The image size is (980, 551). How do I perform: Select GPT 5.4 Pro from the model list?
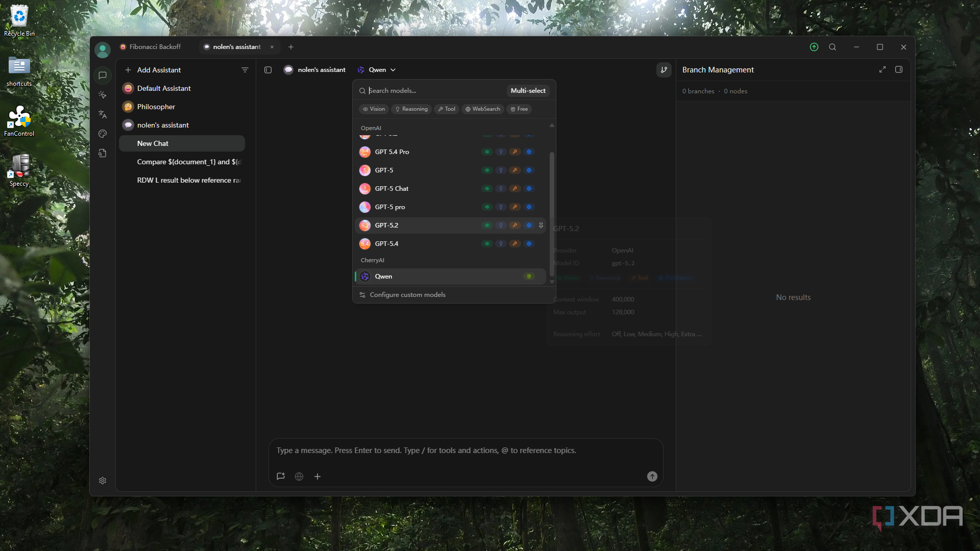[x=450, y=152]
